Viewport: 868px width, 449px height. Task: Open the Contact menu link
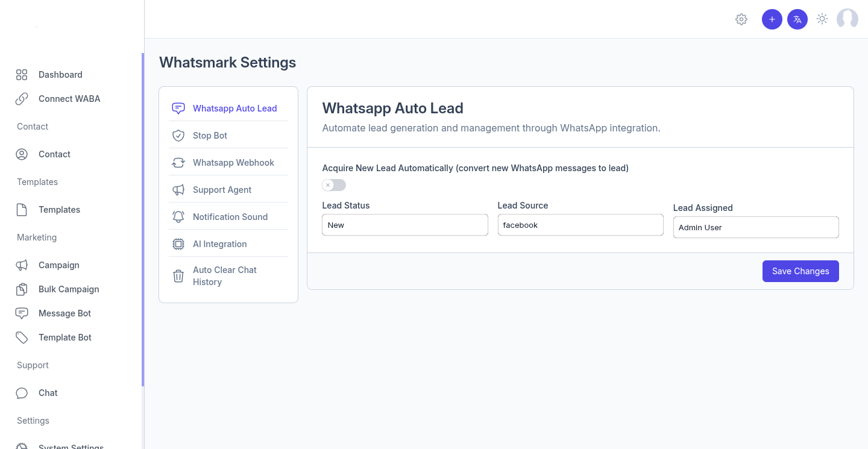pos(54,154)
